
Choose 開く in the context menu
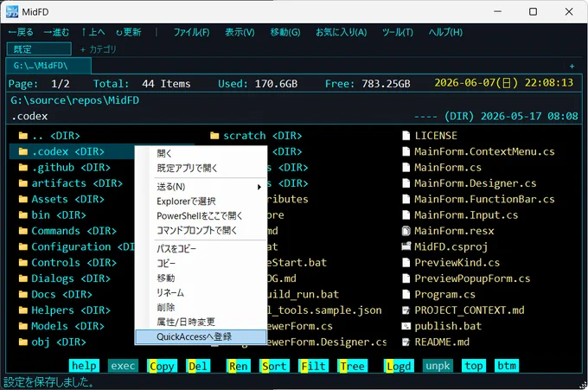(201, 153)
